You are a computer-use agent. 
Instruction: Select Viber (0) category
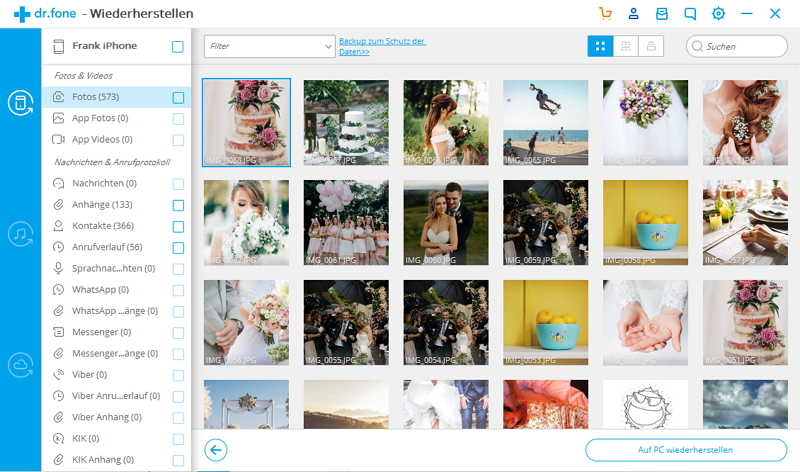click(116, 375)
